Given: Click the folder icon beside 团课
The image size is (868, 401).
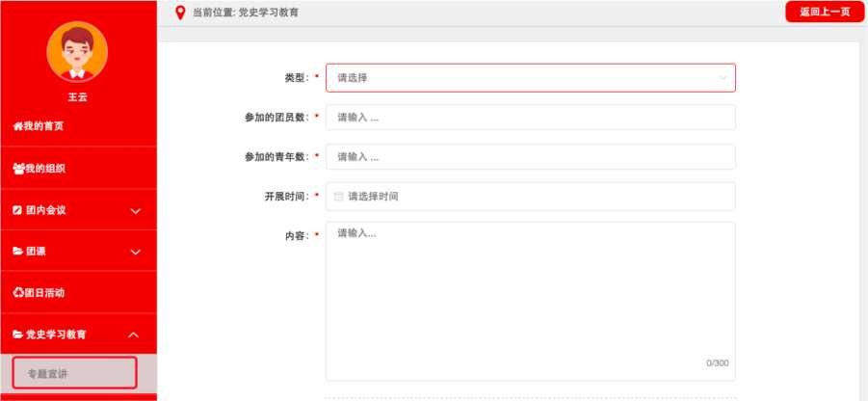Looking at the screenshot, I should [x=16, y=252].
